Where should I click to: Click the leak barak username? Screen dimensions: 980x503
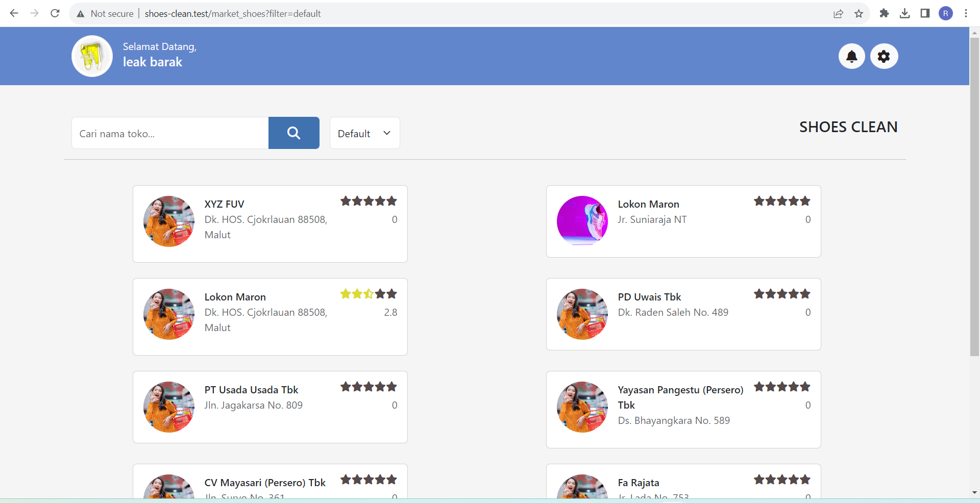pyautogui.click(x=152, y=62)
